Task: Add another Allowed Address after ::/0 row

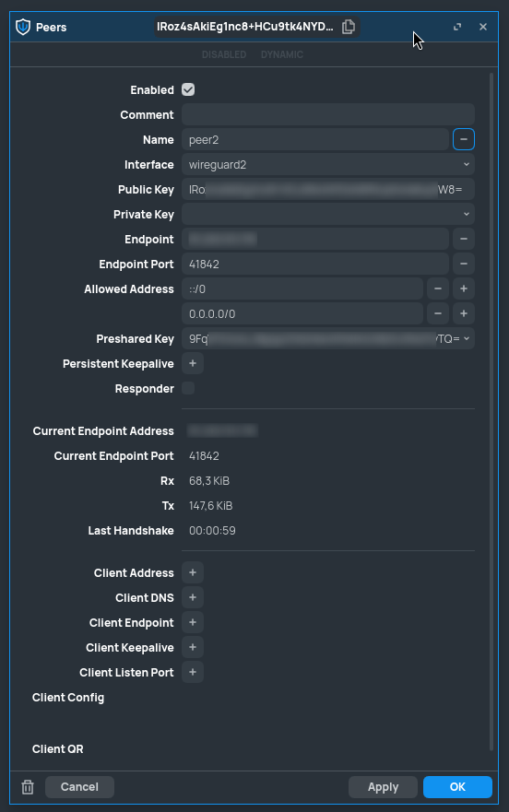Action: (x=464, y=289)
